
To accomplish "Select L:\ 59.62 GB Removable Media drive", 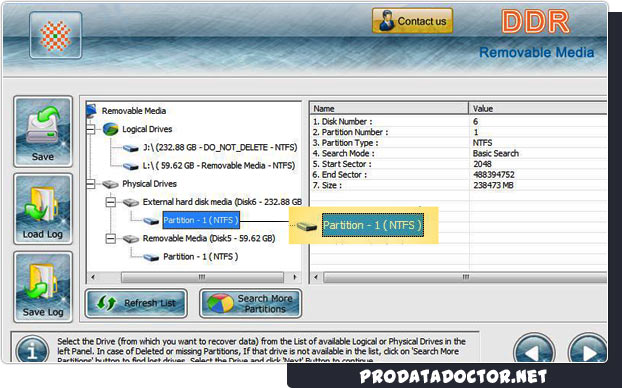I will (219, 165).
